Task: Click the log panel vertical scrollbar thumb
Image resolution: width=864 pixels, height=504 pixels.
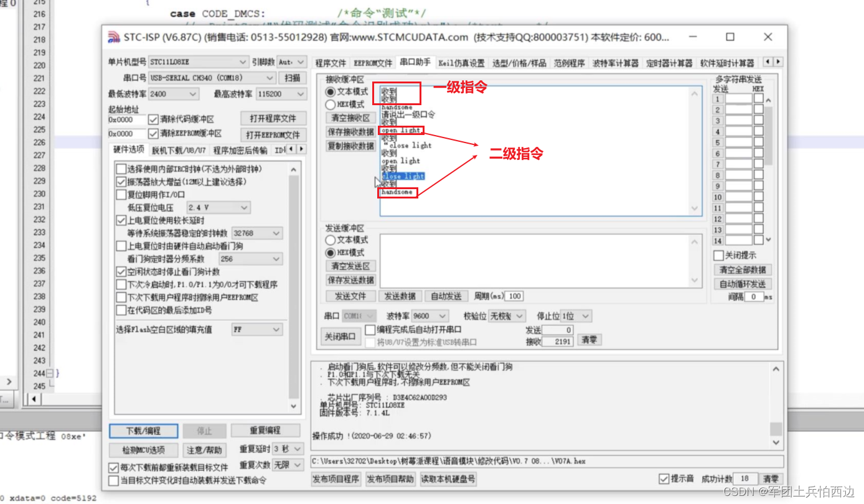Action: click(776, 429)
